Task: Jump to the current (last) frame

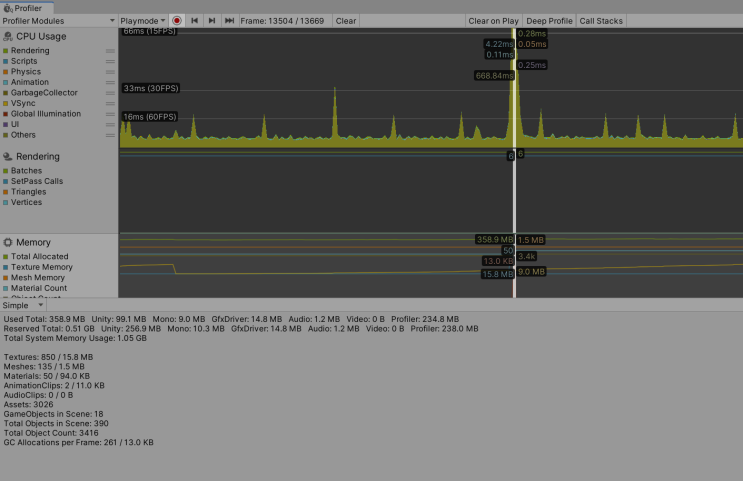Action: (x=229, y=21)
